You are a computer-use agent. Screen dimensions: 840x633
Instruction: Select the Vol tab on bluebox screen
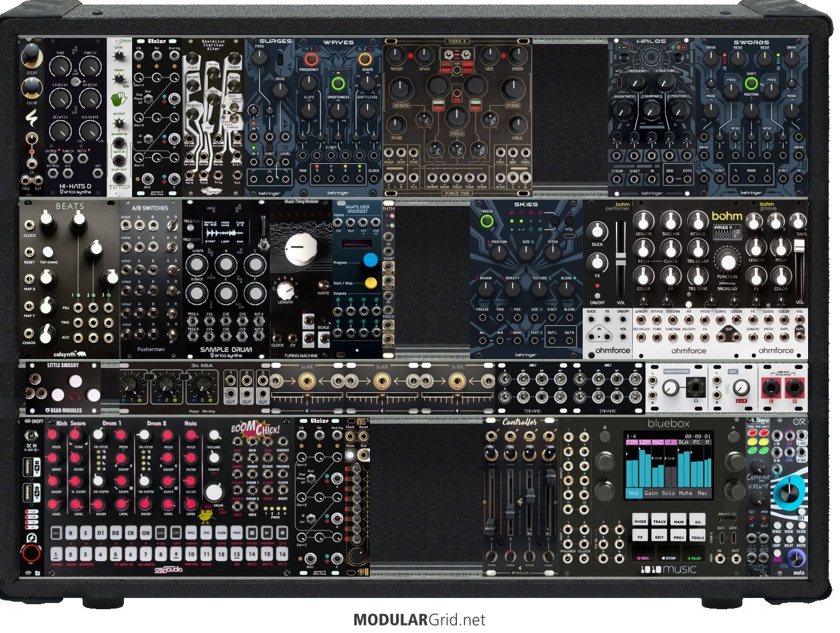coord(633,493)
